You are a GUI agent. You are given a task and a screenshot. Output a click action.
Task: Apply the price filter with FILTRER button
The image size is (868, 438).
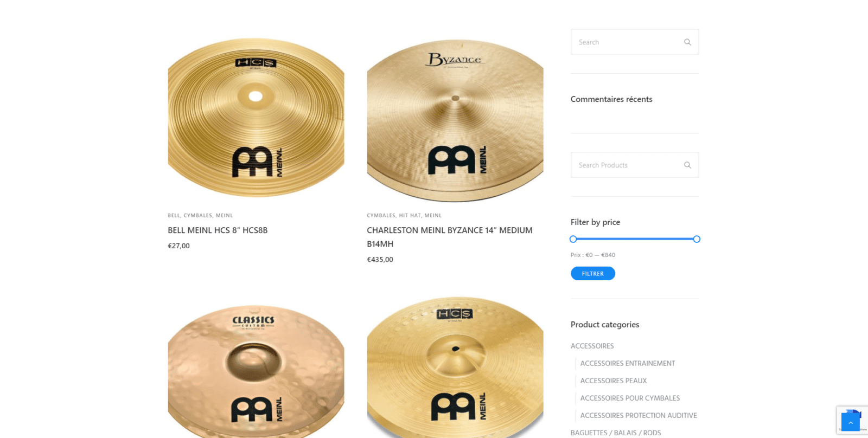(x=593, y=274)
